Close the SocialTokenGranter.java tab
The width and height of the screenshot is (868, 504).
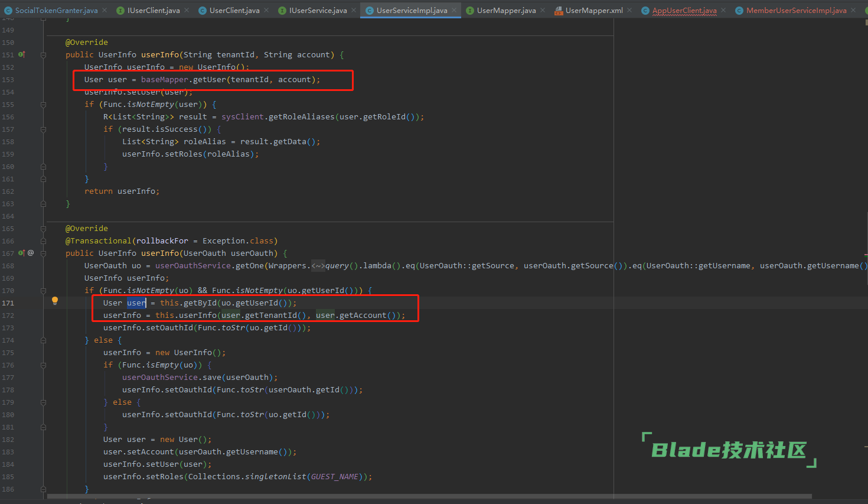point(105,10)
